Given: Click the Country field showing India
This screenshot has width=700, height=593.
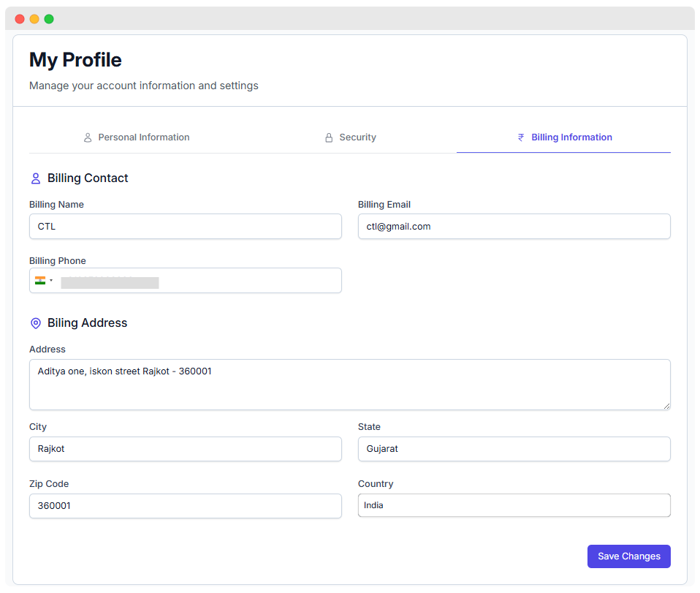Looking at the screenshot, I should click(514, 505).
